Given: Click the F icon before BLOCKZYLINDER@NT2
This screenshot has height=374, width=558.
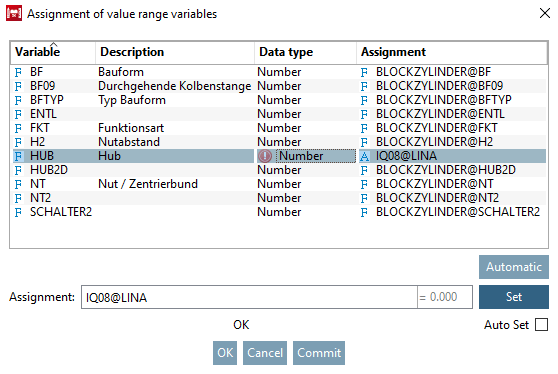Looking at the screenshot, I should click(364, 199).
